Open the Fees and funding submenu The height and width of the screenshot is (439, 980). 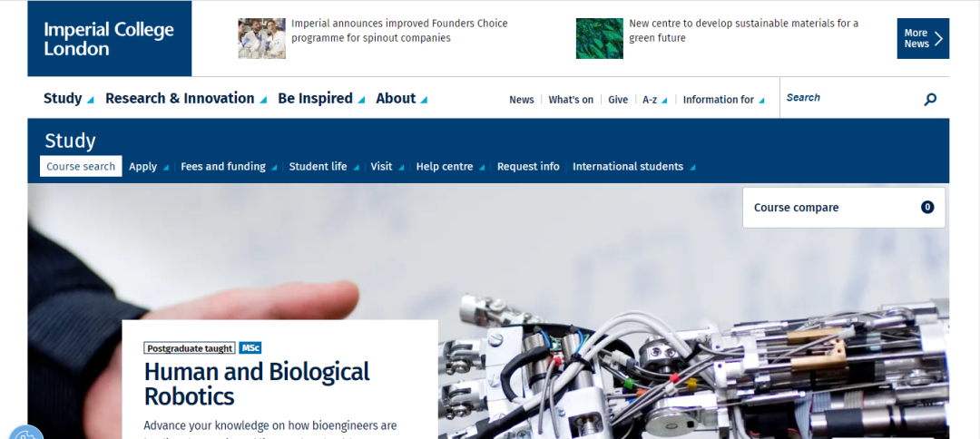coord(229,167)
